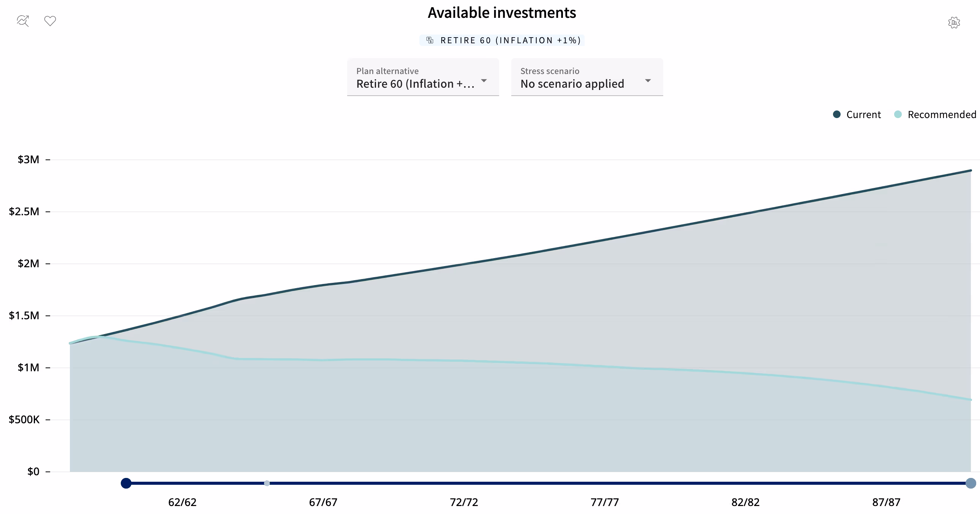980x514 pixels.
Task: Toggle the Current series in the legend
Action: pos(857,114)
